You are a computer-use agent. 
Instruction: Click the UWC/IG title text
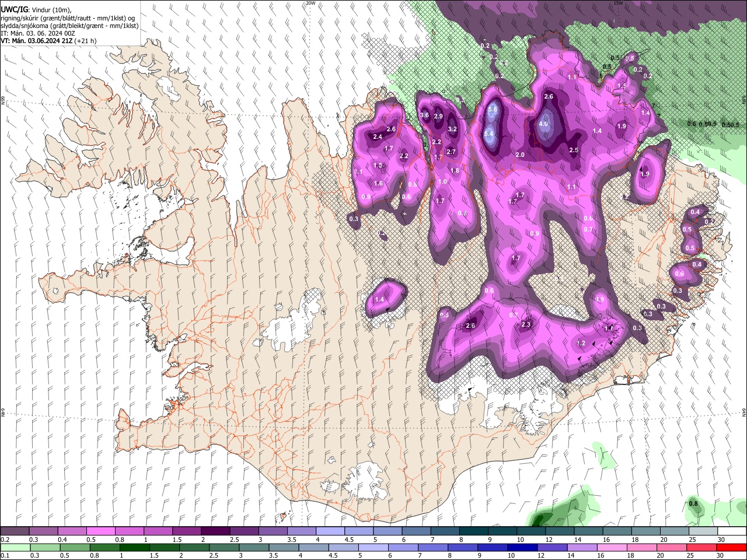[15, 9]
